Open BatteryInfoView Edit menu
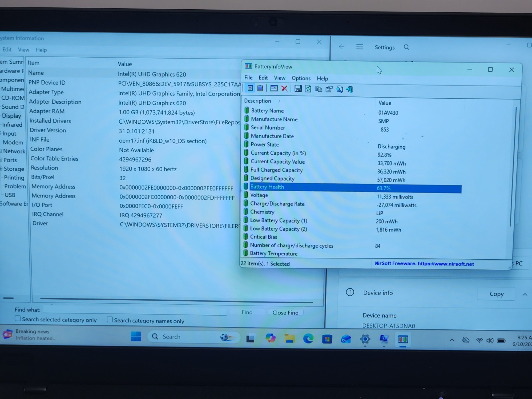 (x=263, y=77)
